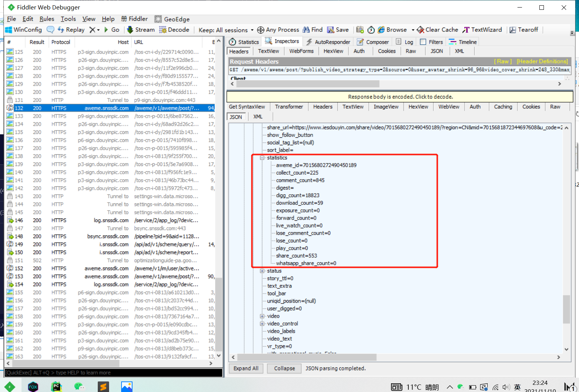This screenshot has height=392, width=579.
Task: Open the GeoEdge menu item
Action: pyautogui.click(x=172, y=19)
